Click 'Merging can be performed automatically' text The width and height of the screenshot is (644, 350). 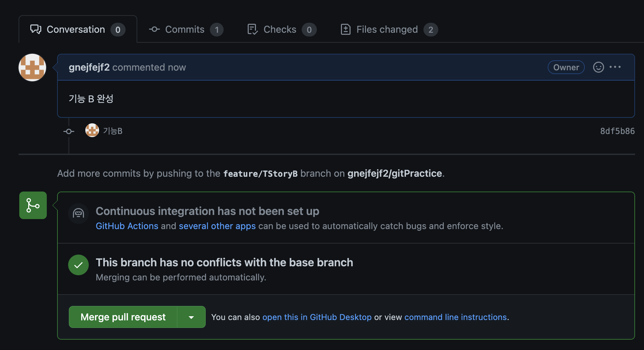click(x=181, y=277)
